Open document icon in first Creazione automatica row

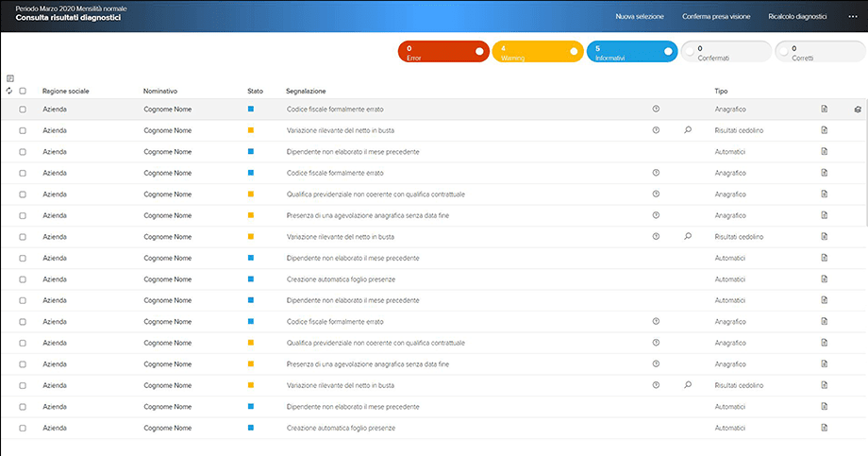coord(825,279)
